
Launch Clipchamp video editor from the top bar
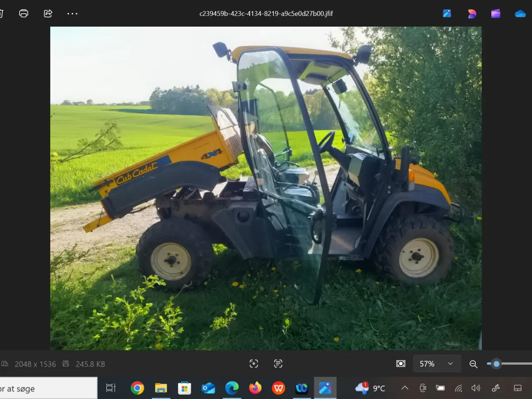pos(495,14)
